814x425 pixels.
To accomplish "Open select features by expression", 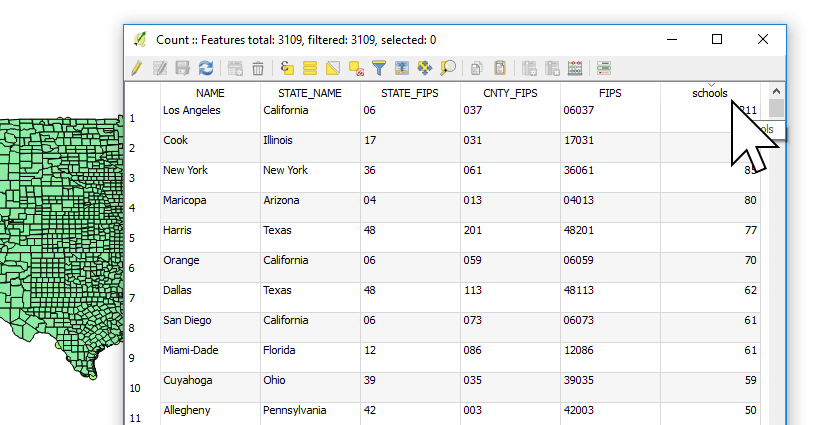I will click(x=287, y=68).
